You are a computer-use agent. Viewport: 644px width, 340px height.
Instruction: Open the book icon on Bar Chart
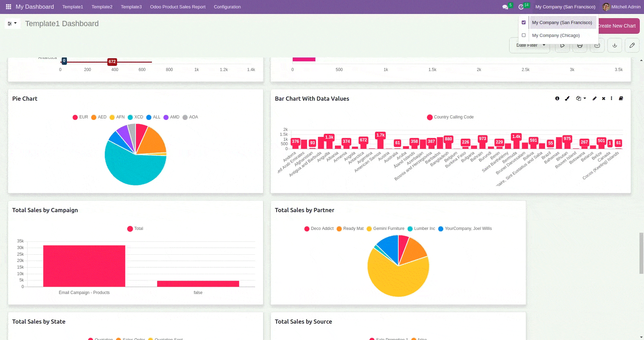coord(621,99)
